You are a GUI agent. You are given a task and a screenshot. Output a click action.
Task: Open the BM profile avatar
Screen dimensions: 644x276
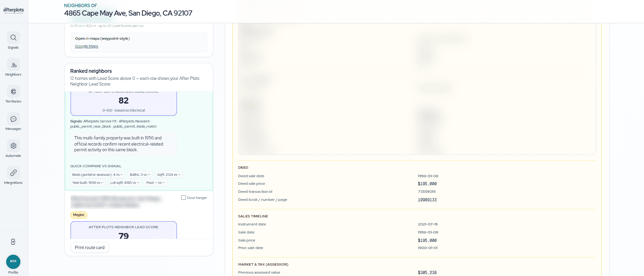click(13, 261)
